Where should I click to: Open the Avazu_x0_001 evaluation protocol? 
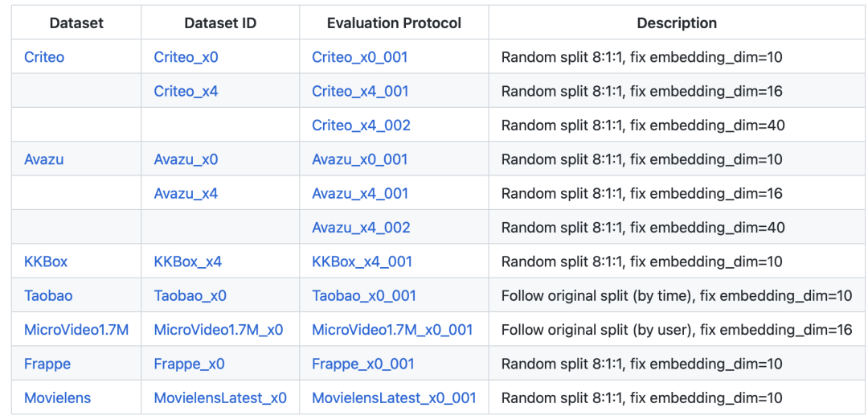pyautogui.click(x=360, y=159)
